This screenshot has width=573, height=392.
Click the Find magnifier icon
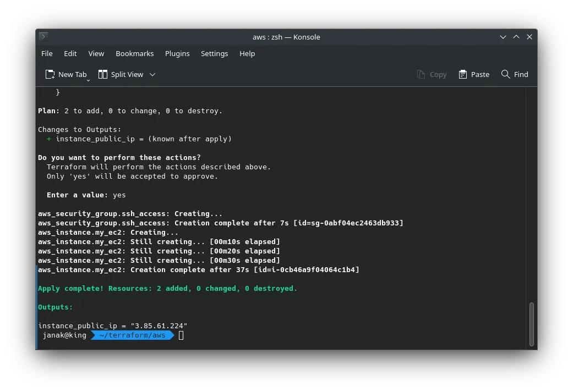[x=505, y=74]
